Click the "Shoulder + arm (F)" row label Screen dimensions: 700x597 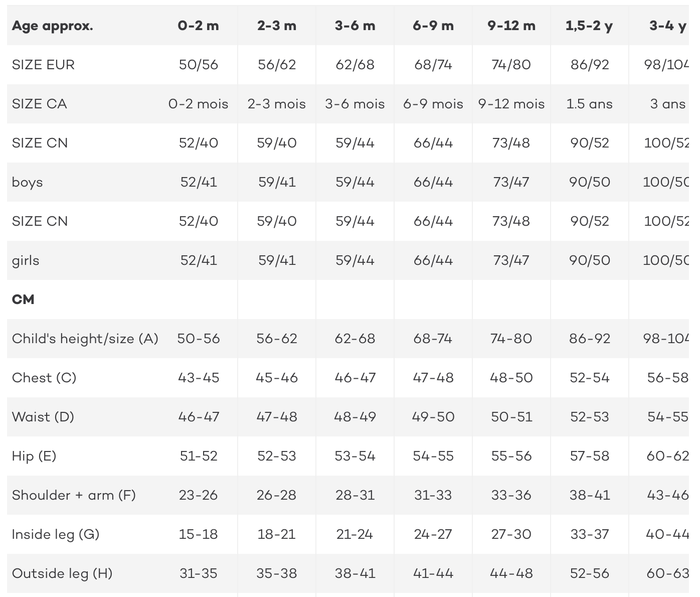(x=74, y=495)
